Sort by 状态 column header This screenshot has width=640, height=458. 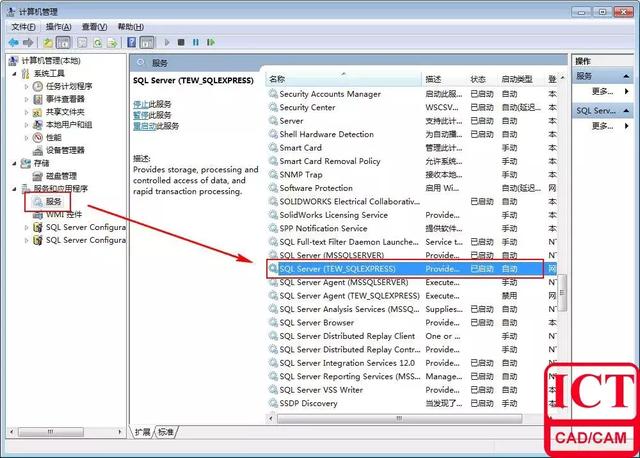point(483,79)
